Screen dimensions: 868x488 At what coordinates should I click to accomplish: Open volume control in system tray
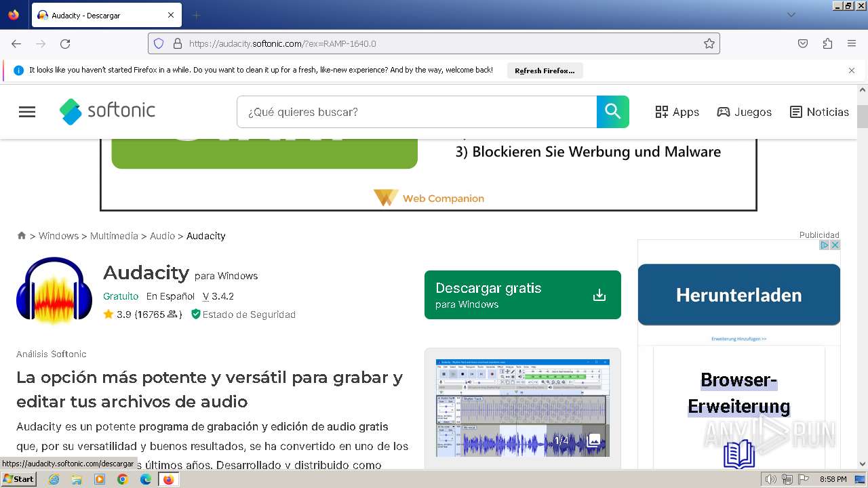tap(771, 479)
